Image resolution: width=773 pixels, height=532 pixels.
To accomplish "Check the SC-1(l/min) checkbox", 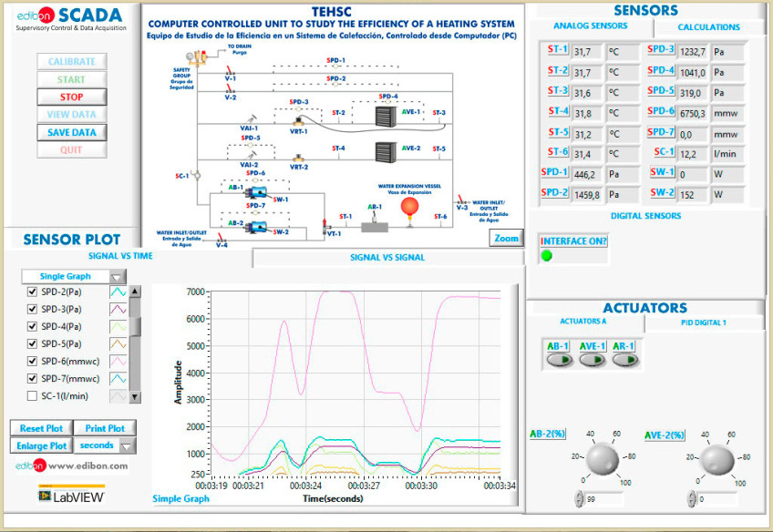I will (x=33, y=395).
